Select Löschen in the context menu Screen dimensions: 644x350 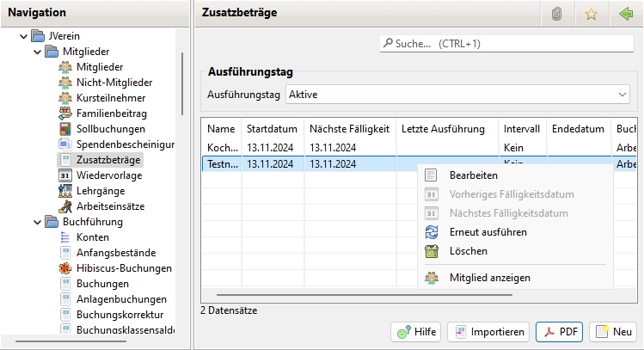[468, 251]
